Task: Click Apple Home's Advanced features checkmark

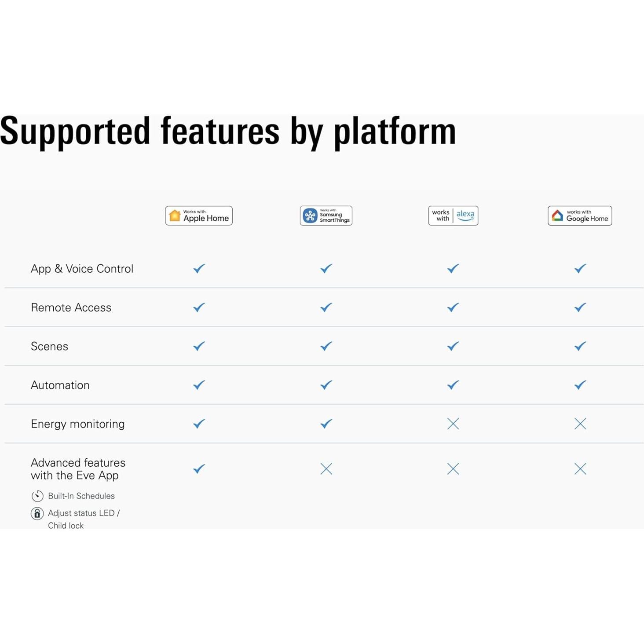Action: pos(199,469)
